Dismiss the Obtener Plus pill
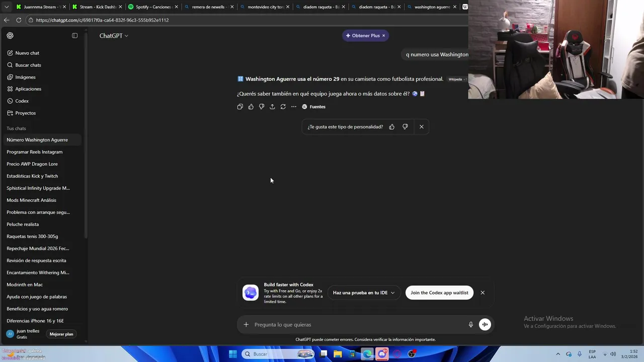644x362 pixels. coord(383,36)
